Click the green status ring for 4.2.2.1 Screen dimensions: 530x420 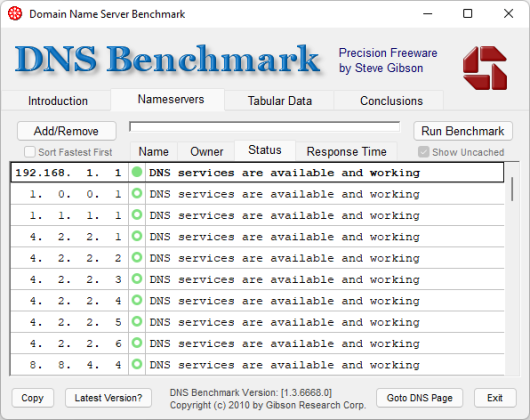click(x=137, y=236)
